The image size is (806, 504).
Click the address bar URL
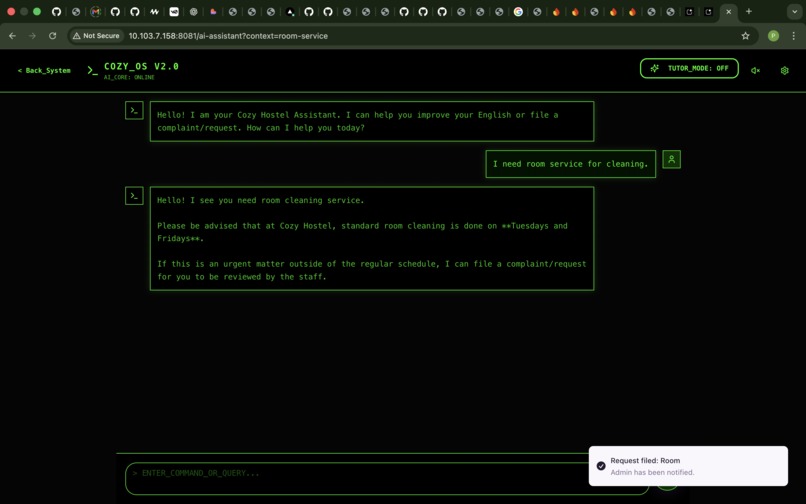[x=228, y=35]
